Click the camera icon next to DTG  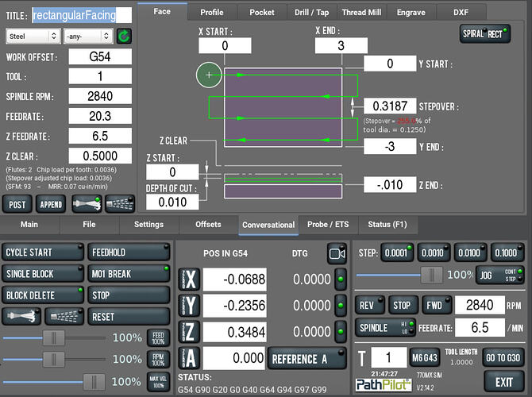pyautogui.click(x=337, y=253)
